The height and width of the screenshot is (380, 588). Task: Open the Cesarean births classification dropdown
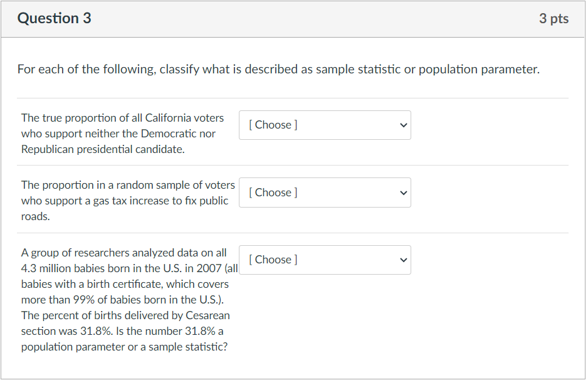pos(324,260)
